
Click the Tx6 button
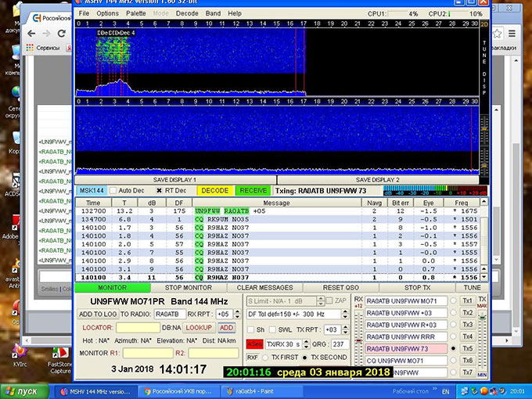point(468,361)
